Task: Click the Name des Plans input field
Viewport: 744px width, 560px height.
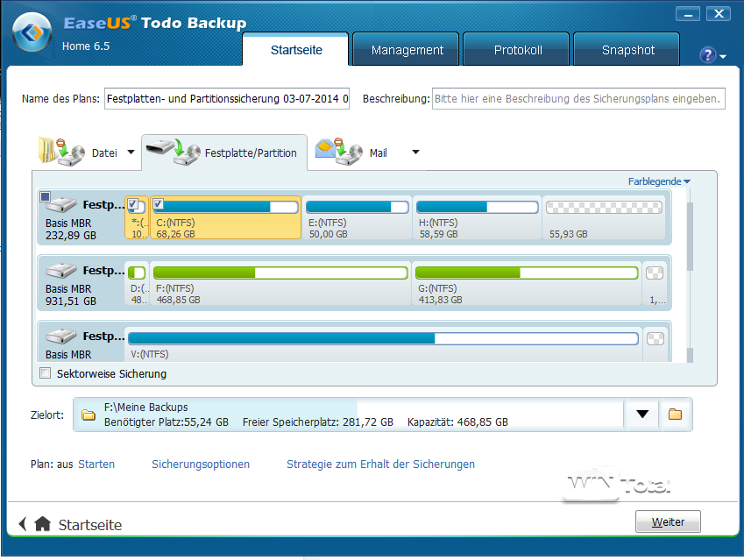Action: (227, 99)
